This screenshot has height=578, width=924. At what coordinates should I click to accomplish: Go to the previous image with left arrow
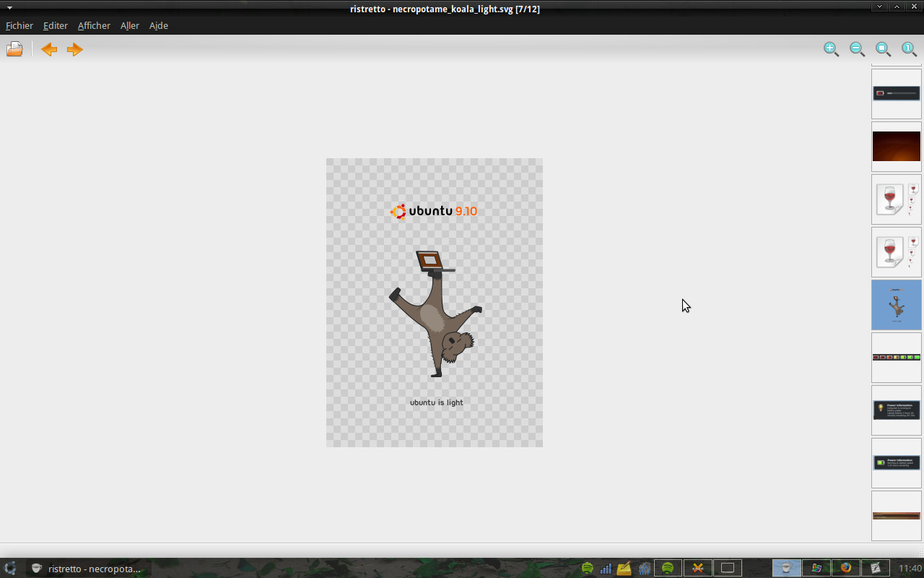pos(49,49)
